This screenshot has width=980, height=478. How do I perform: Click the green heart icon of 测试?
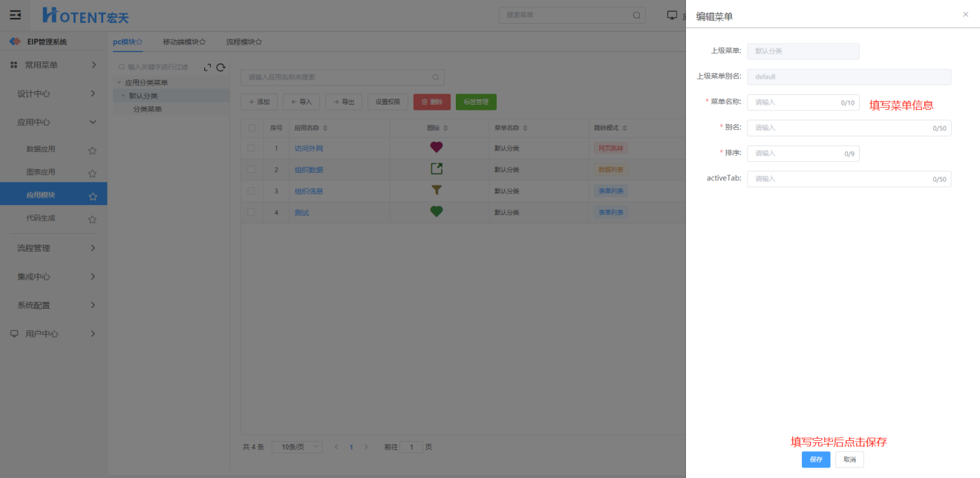(x=437, y=212)
